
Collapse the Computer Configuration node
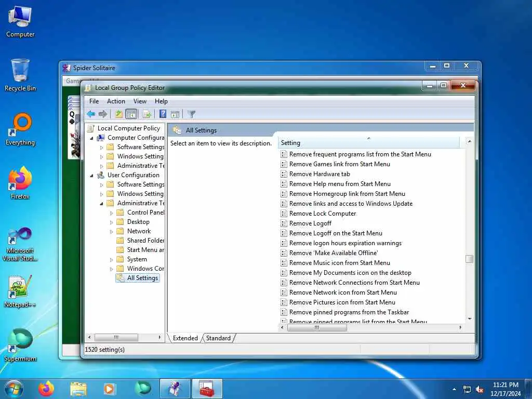(91, 138)
